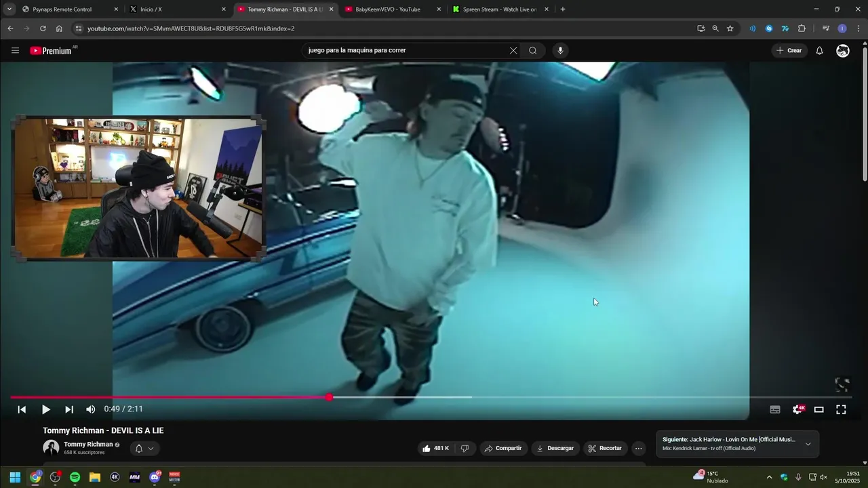Start voice search with the microphone
Viewport: 868px width, 488px height.
click(560, 50)
